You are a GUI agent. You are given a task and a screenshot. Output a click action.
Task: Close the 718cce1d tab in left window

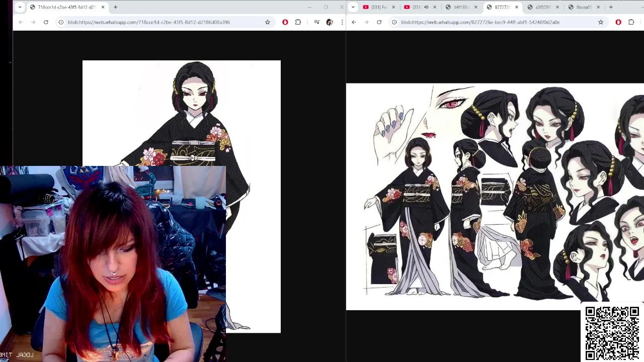tap(103, 7)
